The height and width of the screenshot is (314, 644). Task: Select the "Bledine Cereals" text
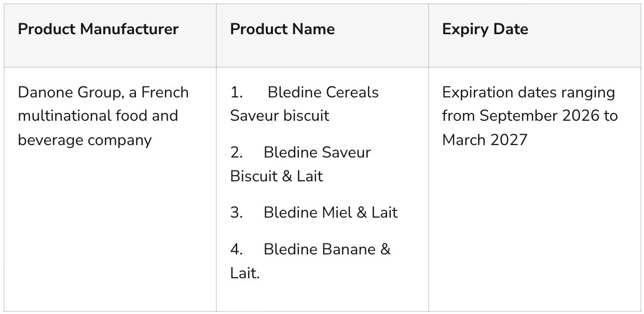tap(323, 93)
